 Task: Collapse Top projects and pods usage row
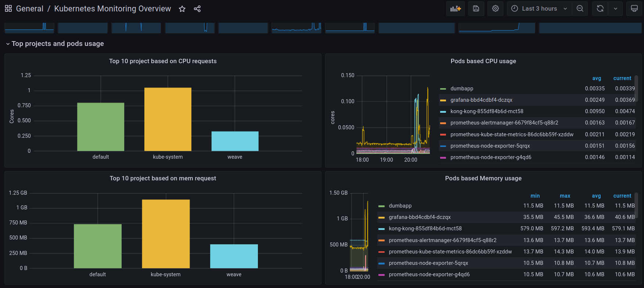pyautogui.click(x=55, y=44)
